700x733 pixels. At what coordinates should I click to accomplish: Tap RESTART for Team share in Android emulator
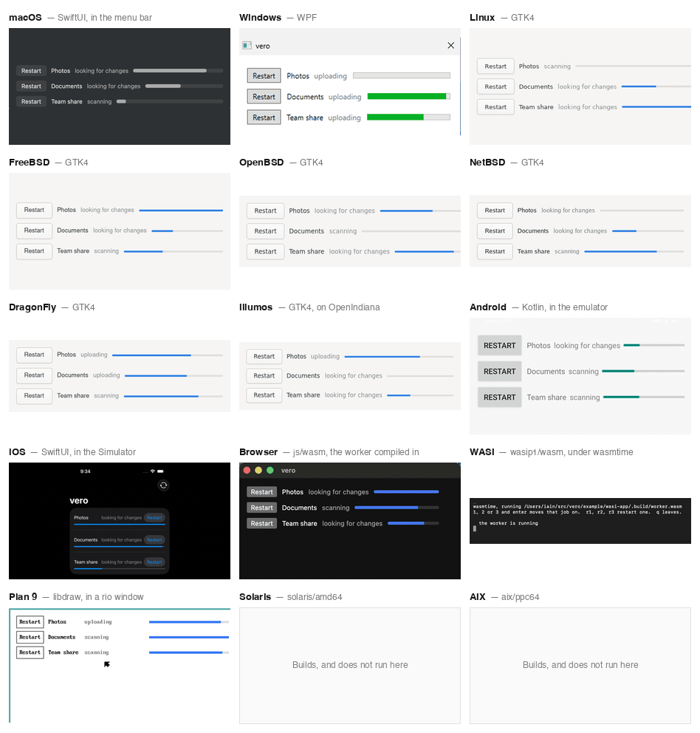click(500, 397)
